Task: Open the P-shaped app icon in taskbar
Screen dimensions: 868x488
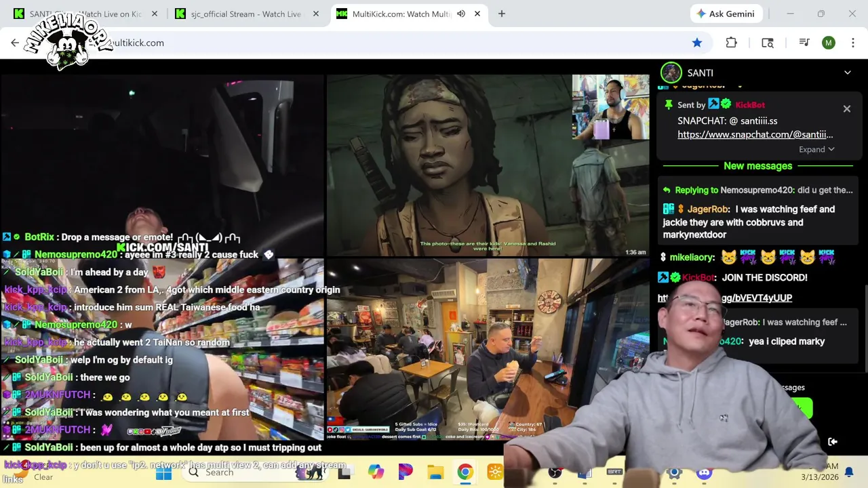Action: coord(406,472)
